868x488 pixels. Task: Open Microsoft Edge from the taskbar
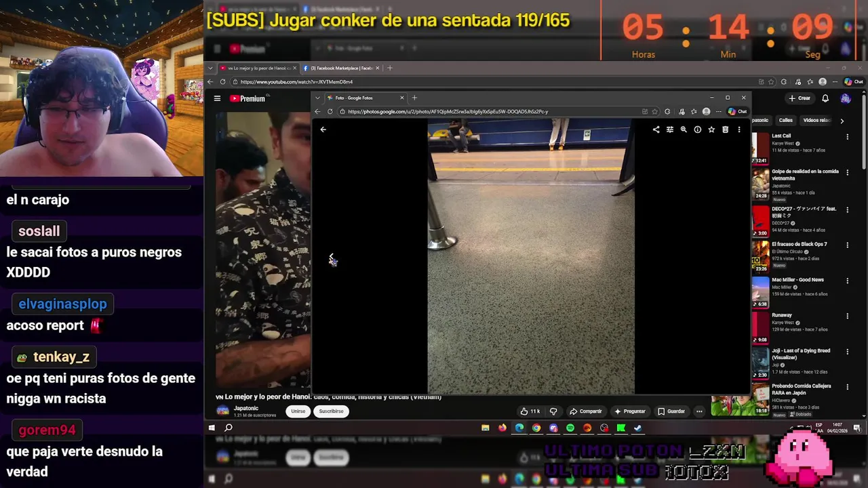519,428
